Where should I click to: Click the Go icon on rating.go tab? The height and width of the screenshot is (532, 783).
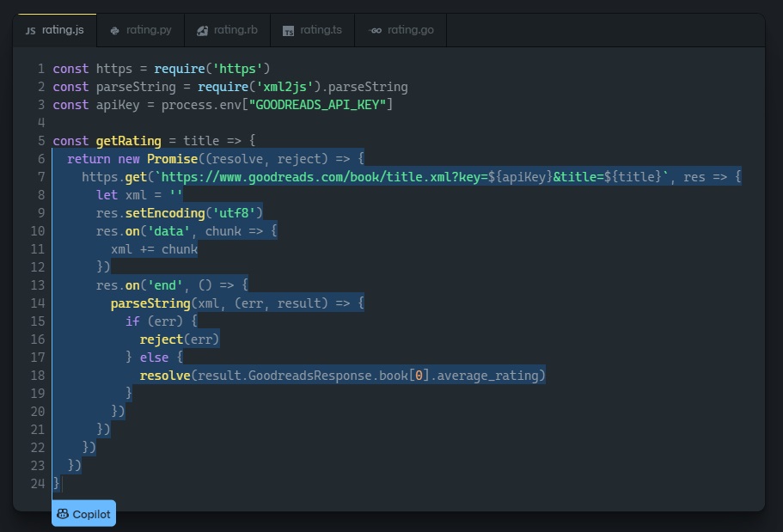pyautogui.click(x=375, y=30)
